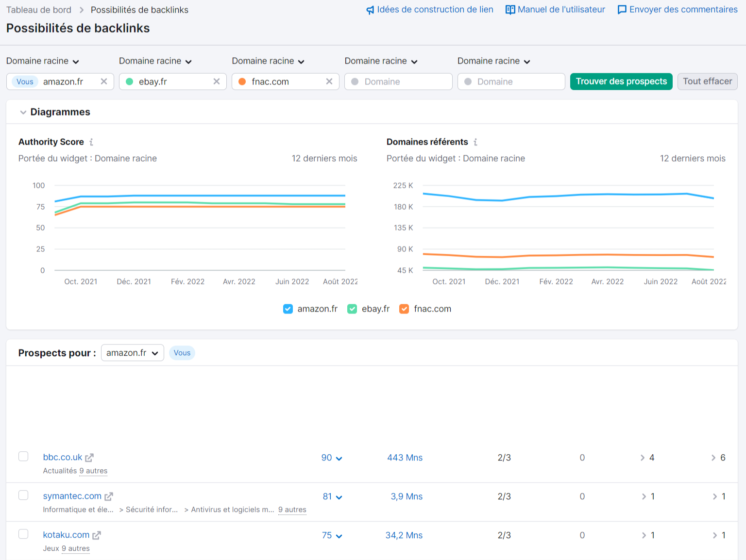Click the green ebay.fr color dot

(130, 82)
